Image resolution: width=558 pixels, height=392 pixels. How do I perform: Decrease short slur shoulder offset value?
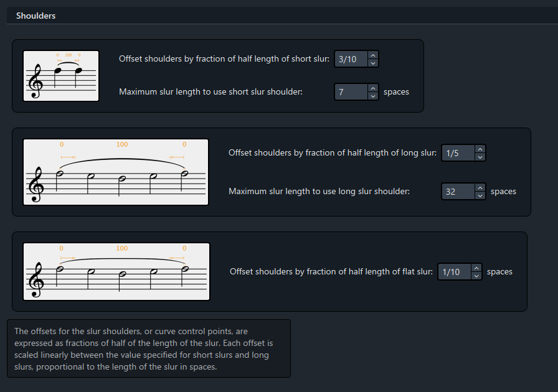tap(373, 63)
